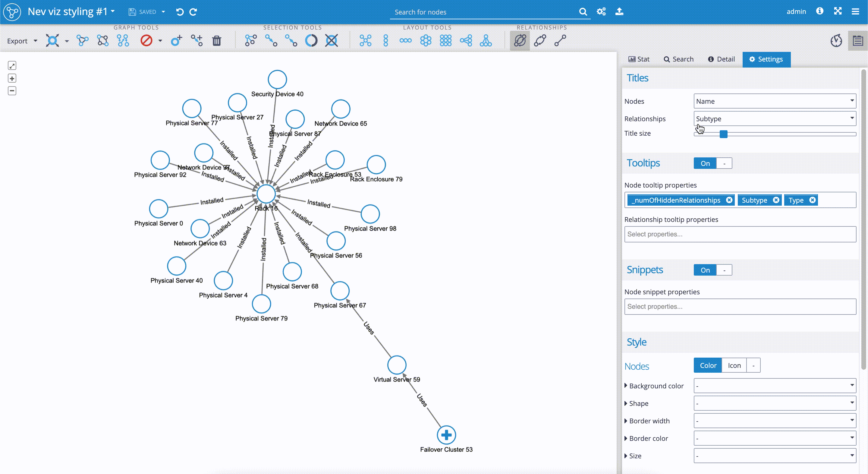Drag the Title size slider
The width and height of the screenshot is (868, 474).
[723, 134]
